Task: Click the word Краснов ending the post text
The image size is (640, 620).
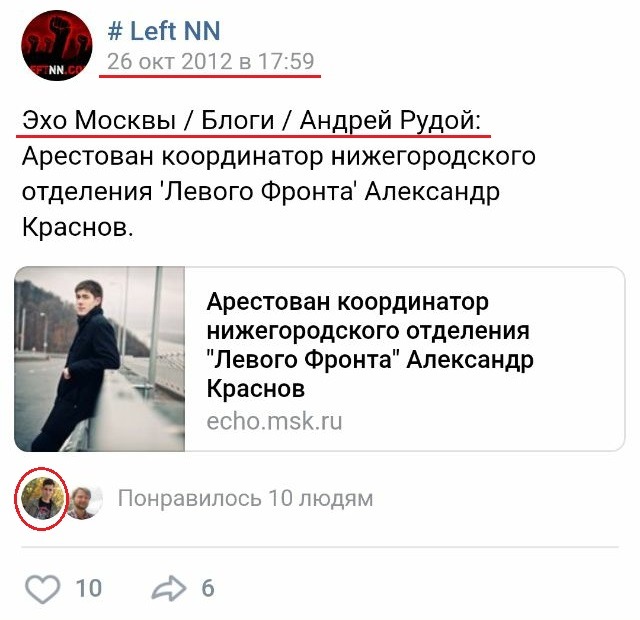Action: 78,227
